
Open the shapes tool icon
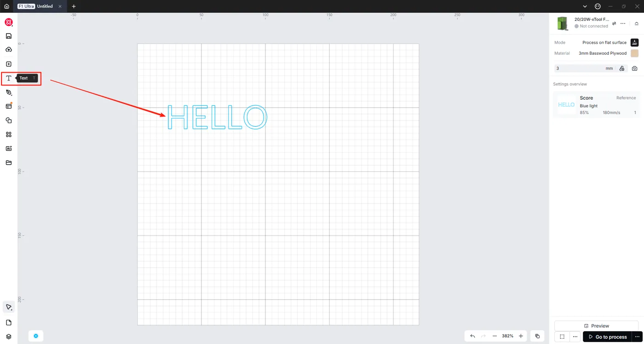click(8, 120)
